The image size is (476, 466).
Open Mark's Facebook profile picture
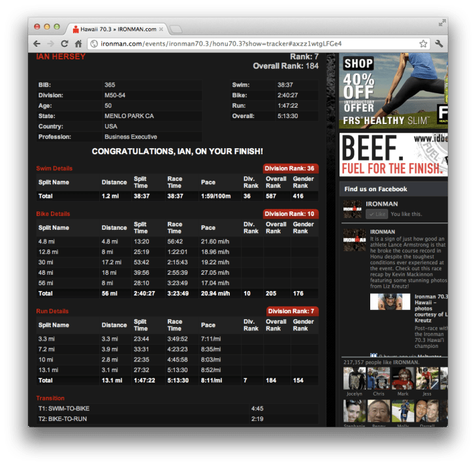[x=404, y=379]
